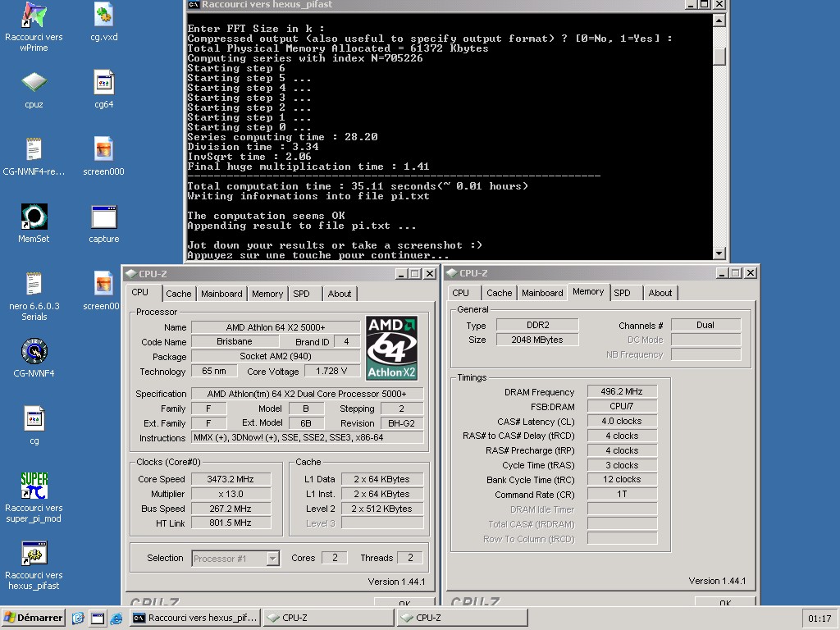
Task: Launch Raccourci vers hexus_pifast shortcut
Action: point(34,554)
